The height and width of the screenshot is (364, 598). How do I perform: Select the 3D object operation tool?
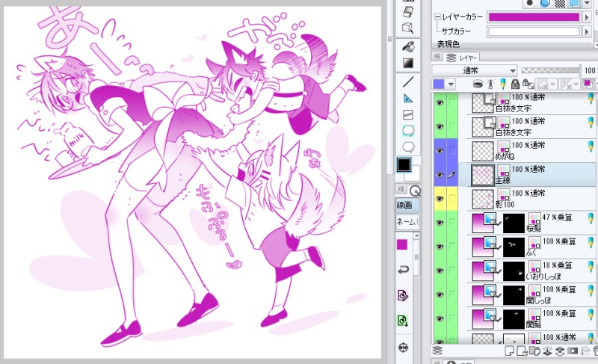click(408, 28)
